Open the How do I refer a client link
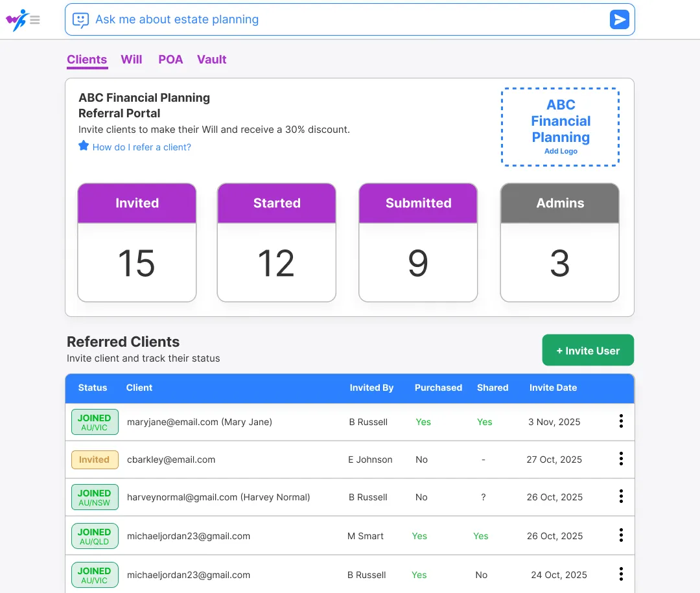This screenshot has height=593, width=700. click(142, 147)
